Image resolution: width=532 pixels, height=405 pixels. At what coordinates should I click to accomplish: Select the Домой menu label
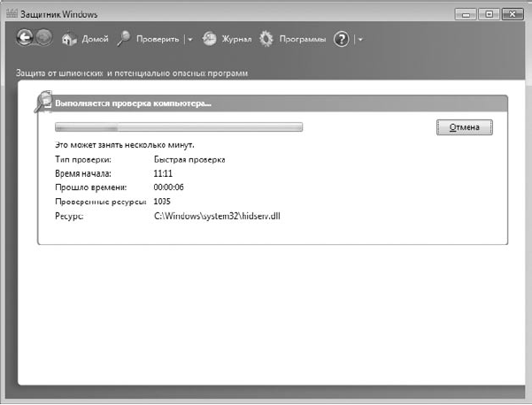95,39
